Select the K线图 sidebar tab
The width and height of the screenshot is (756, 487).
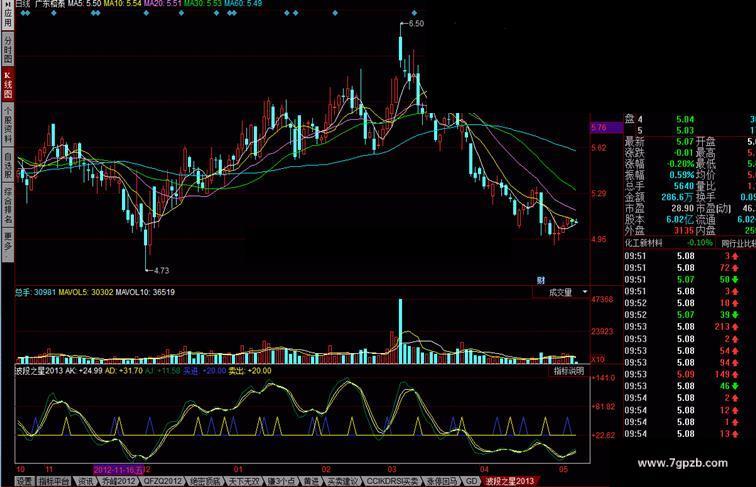pos(7,84)
